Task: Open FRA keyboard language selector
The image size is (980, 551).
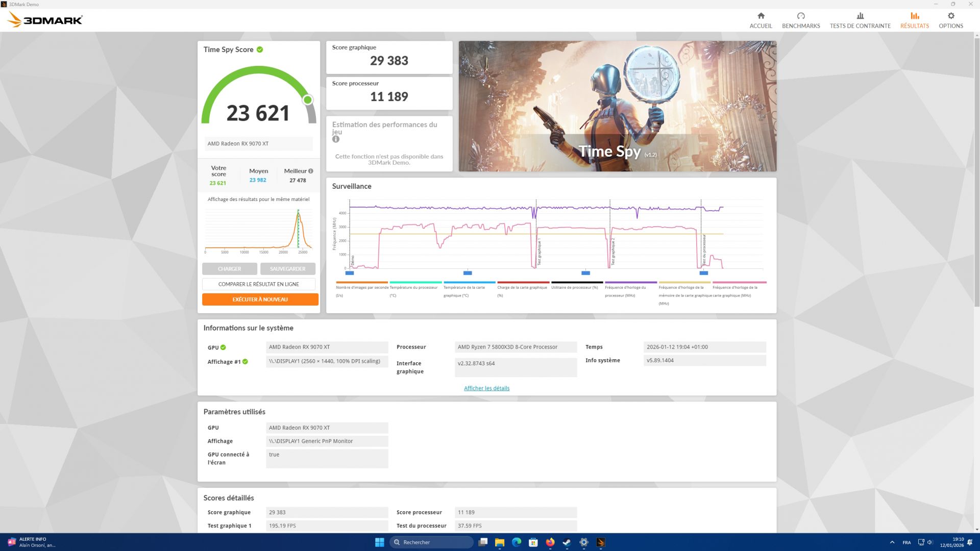Action: pyautogui.click(x=906, y=542)
